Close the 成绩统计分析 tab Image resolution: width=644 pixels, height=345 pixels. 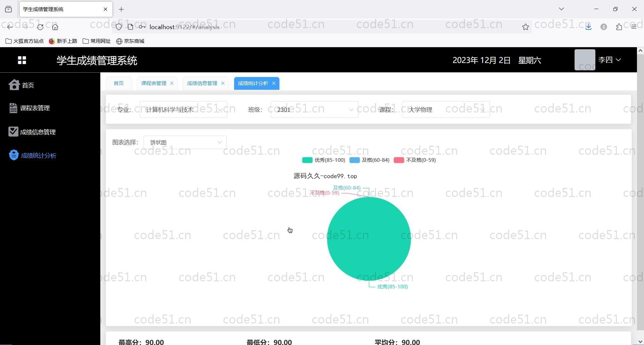coord(274,83)
